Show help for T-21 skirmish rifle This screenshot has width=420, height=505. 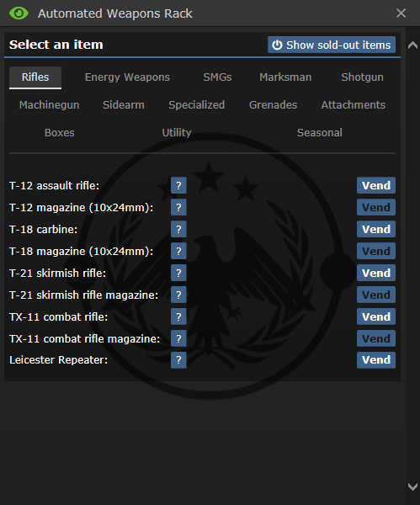tap(178, 273)
